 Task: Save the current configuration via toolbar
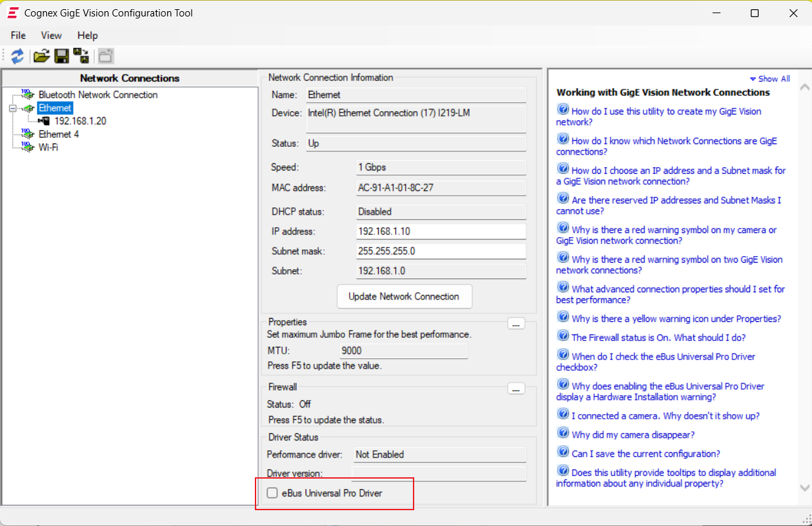click(61, 56)
